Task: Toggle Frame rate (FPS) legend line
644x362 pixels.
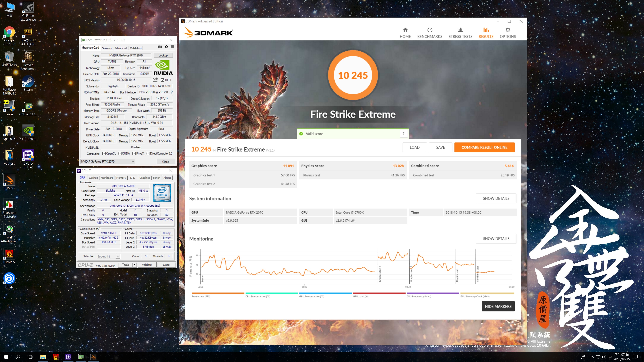Action: [218, 295]
